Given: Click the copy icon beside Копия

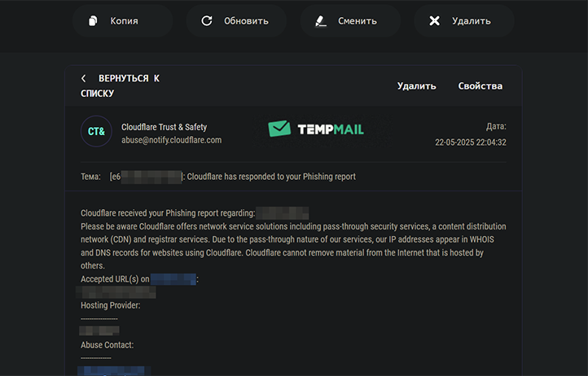Looking at the screenshot, I should pos(93,21).
